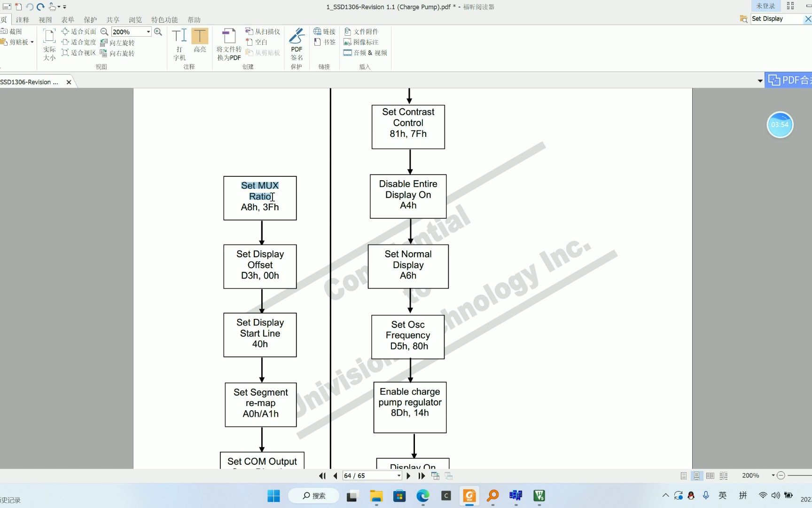
Task: Select continuous page view mode
Action: 697,476
